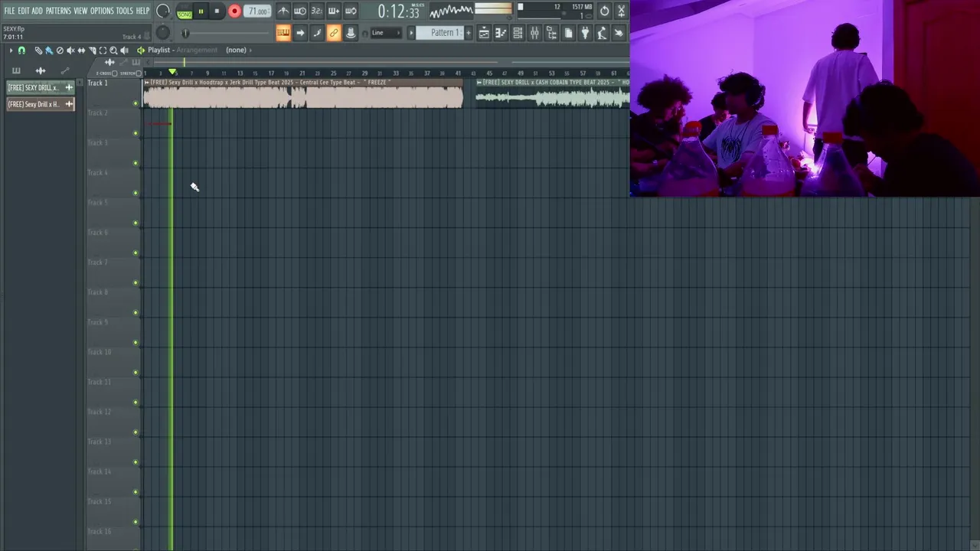Image resolution: width=980 pixels, height=551 pixels.
Task: Open the Mixer view icon
Action: pyautogui.click(x=534, y=33)
